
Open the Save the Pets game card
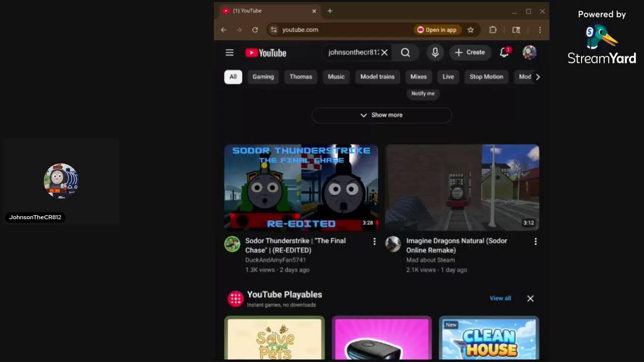click(275, 338)
